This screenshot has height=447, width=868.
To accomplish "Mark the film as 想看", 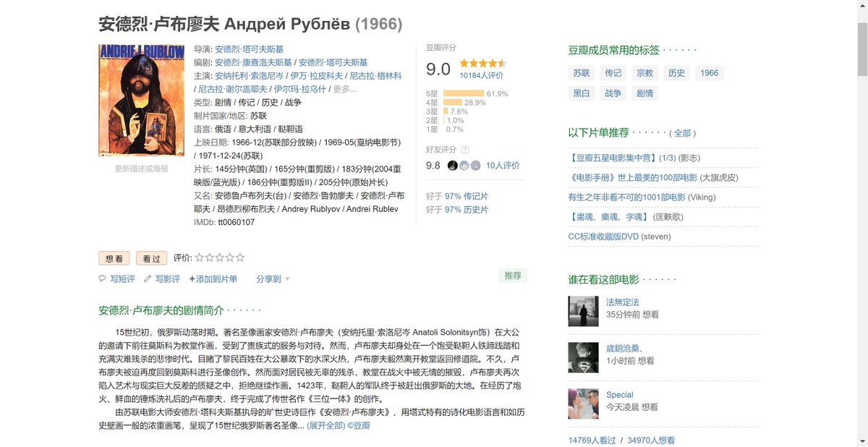I will pos(114,258).
